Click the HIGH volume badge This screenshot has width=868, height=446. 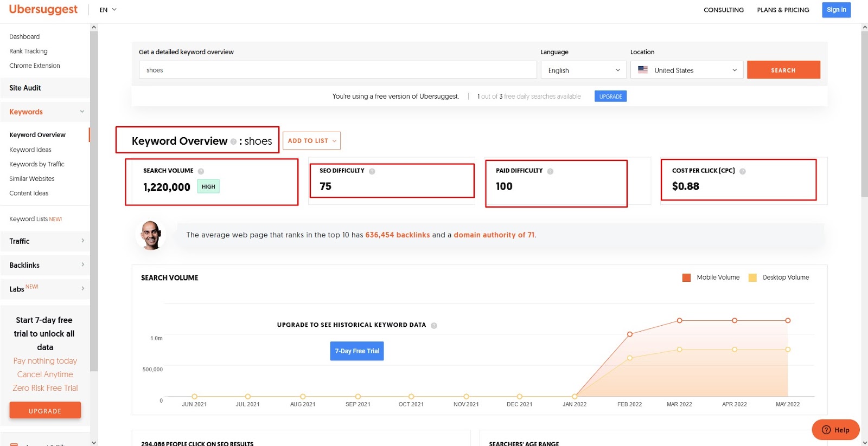pos(208,186)
